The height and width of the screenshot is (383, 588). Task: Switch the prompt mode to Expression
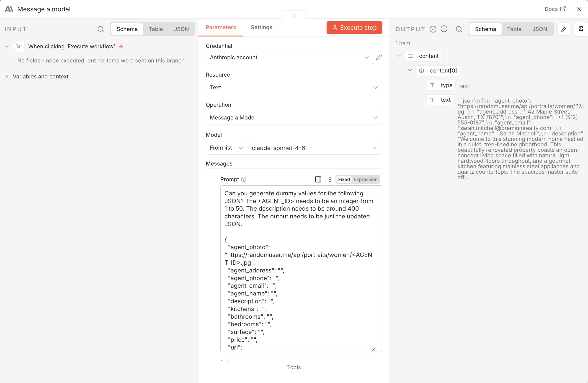[365, 179]
